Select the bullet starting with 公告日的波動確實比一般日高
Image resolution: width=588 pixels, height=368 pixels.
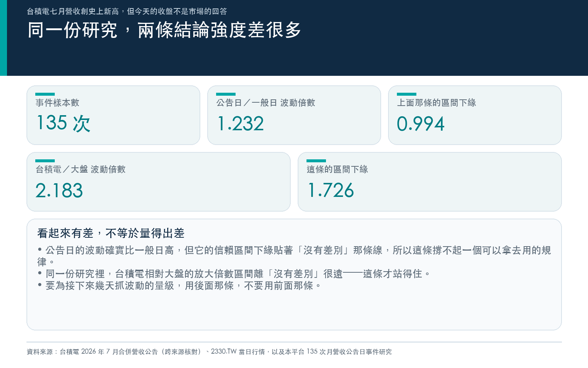point(294,256)
